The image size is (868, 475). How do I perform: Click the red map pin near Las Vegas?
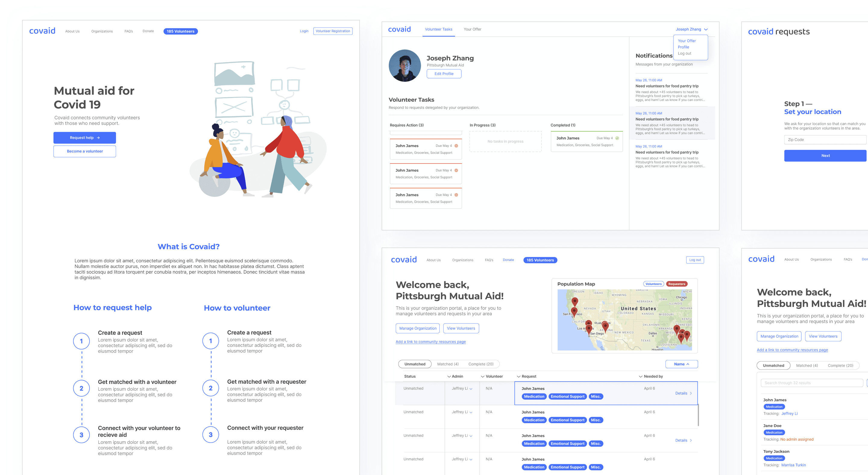point(605,326)
